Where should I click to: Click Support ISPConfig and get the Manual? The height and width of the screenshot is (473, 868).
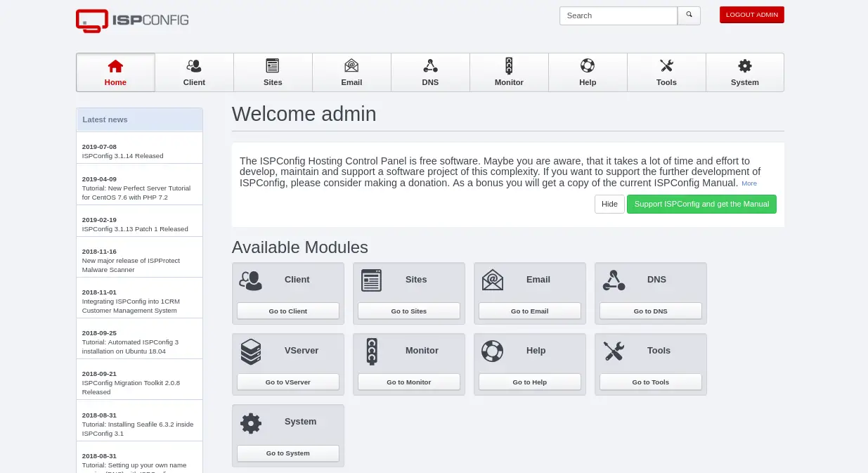tap(701, 204)
